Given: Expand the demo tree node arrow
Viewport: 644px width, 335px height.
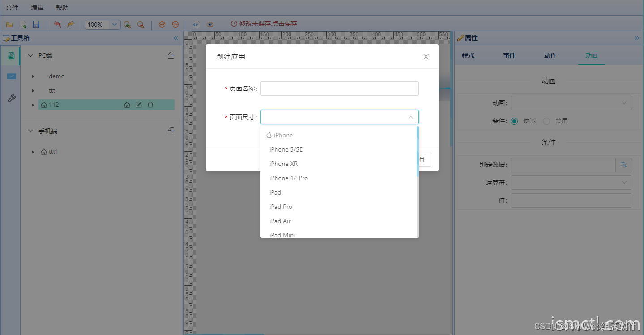Looking at the screenshot, I should point(33,76).
